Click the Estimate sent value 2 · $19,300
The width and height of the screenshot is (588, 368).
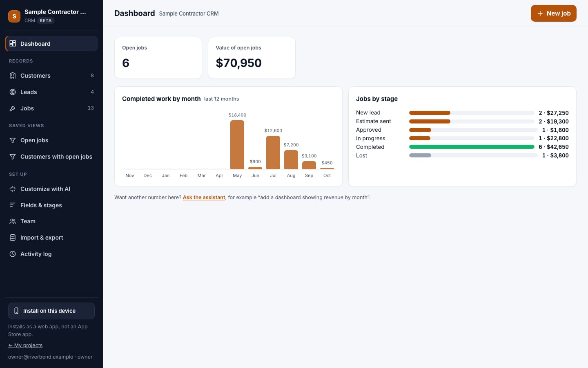554,121
